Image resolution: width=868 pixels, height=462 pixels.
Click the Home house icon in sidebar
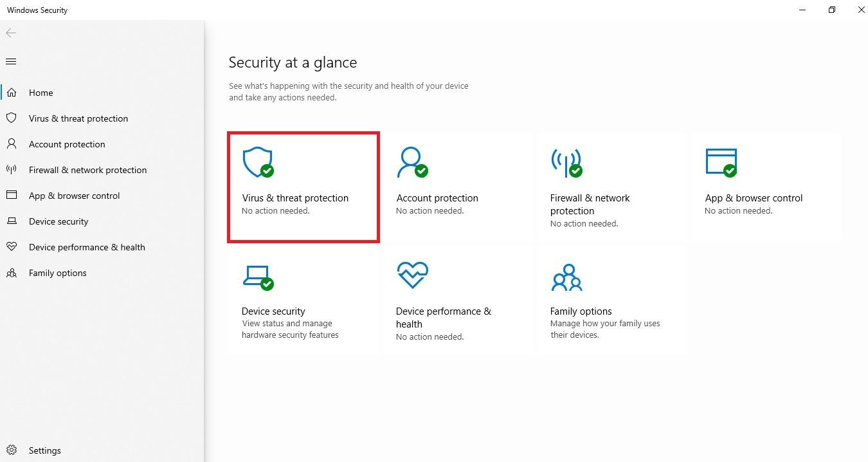[x=12, y=92]
